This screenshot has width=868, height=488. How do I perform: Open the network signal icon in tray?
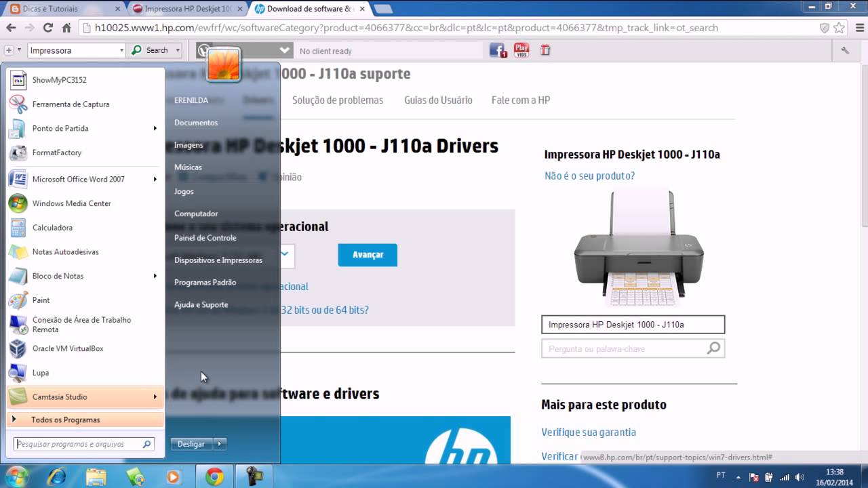785,476
